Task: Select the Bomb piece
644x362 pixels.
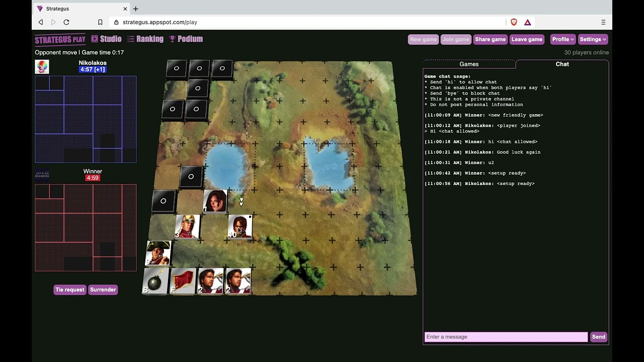Action: point(155,281)
